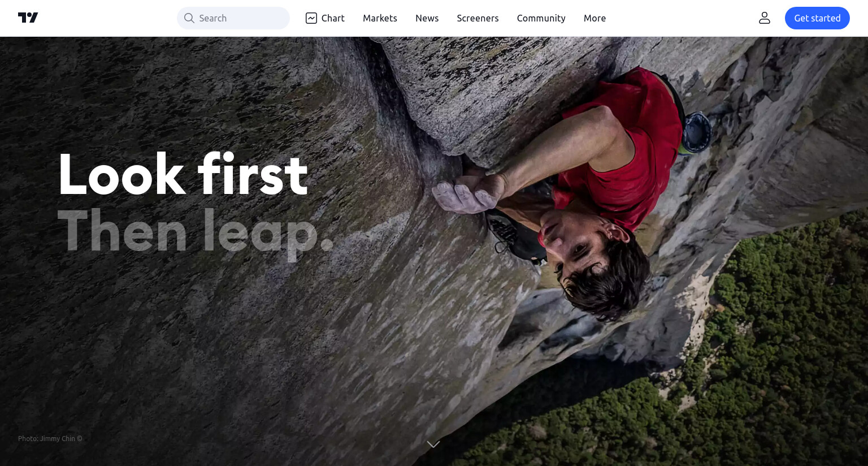Click the scroll-down chevron arrow
Viewport: 868px width, 466px height.
click(x=433, y=445)
